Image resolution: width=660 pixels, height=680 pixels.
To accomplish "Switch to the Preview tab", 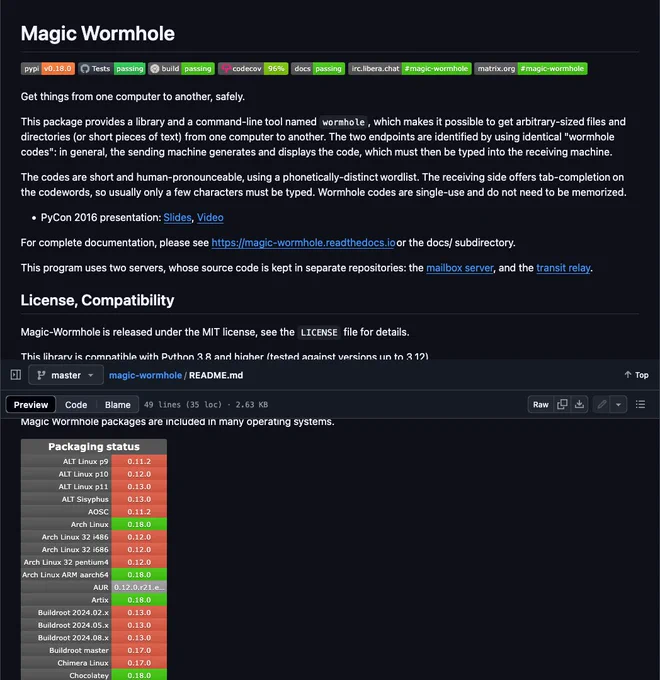I will pyautogui.click(x=31, y=405).
